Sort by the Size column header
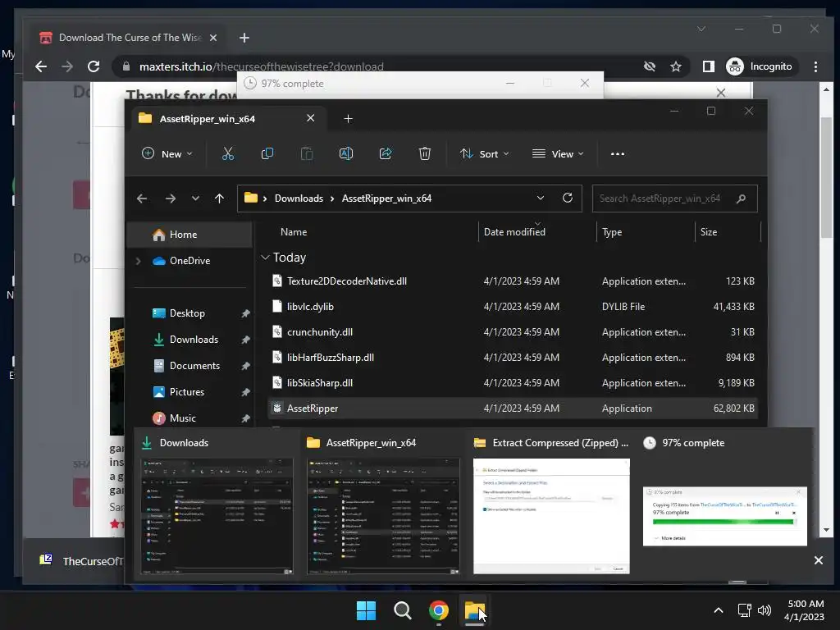Image resolution: width=840 pixels, height=630 pixels. 708,232
